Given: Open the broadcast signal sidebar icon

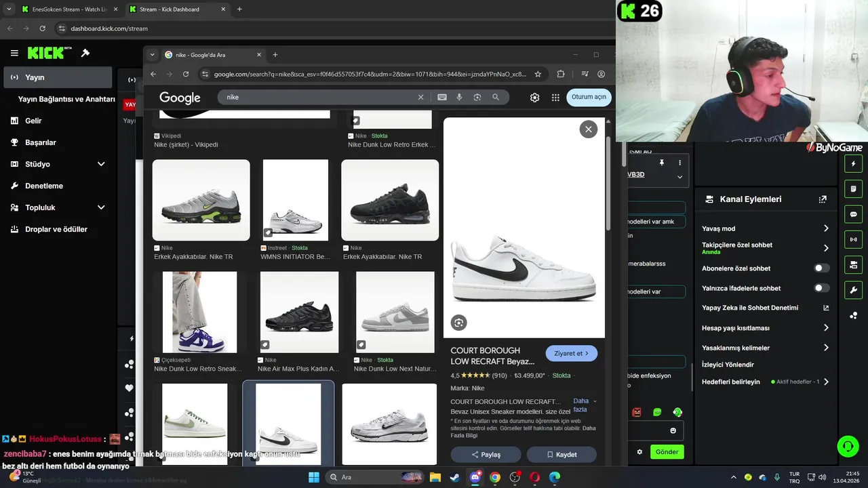Looking at the screenshot, I should click(854, 239).
